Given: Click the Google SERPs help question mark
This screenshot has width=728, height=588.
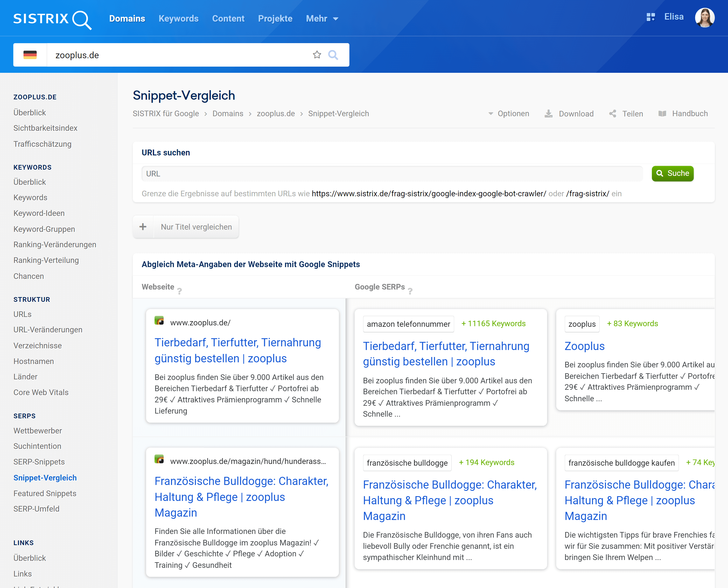Looking at the screenshot, I should (410, 291).
